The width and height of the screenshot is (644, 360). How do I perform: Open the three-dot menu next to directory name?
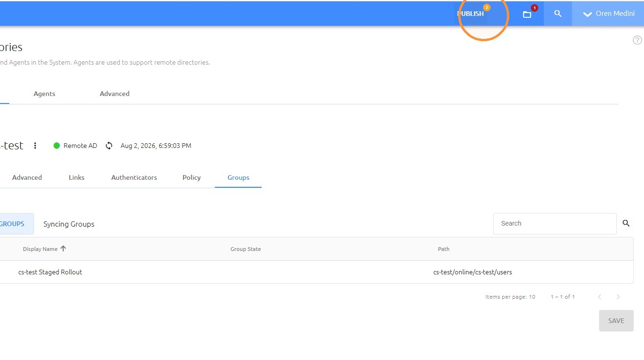pyautogui.click(x=35, y=146)
